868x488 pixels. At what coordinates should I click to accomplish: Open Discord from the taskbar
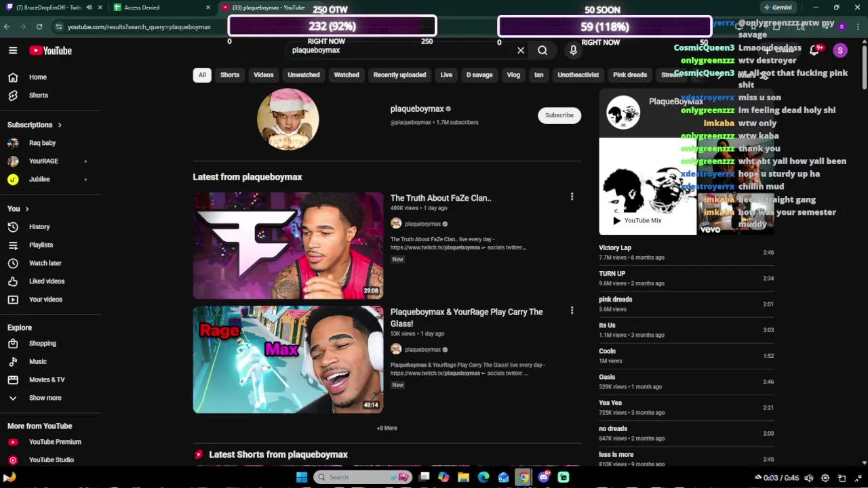pyautogui.click(x=543, y=477)
